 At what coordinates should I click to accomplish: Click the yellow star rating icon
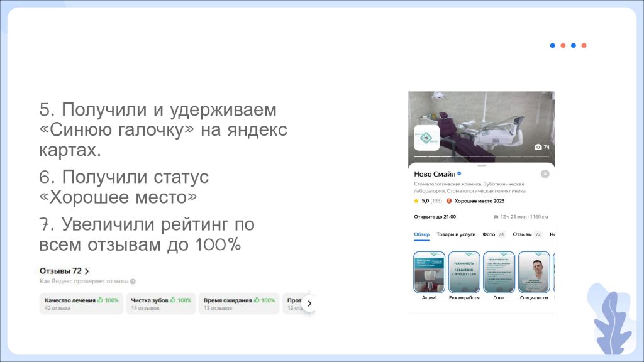coord(416,200)
